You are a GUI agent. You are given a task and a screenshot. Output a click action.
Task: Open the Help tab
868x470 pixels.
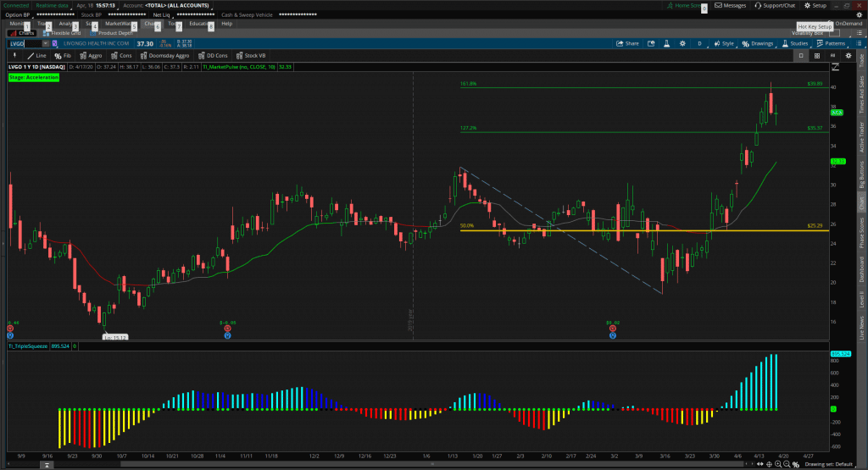click(226, 24)
